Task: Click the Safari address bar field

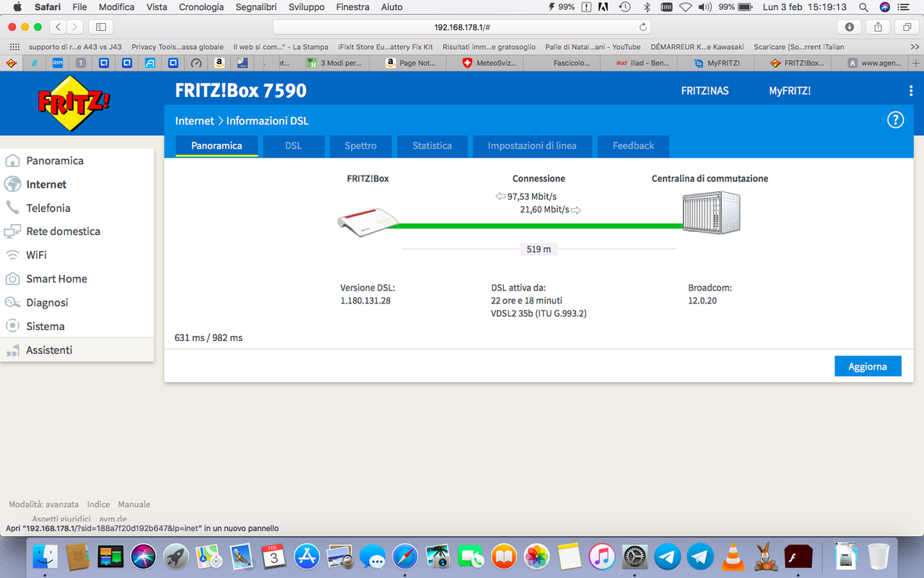Action: pyautogui.click(x=462, y=27)
